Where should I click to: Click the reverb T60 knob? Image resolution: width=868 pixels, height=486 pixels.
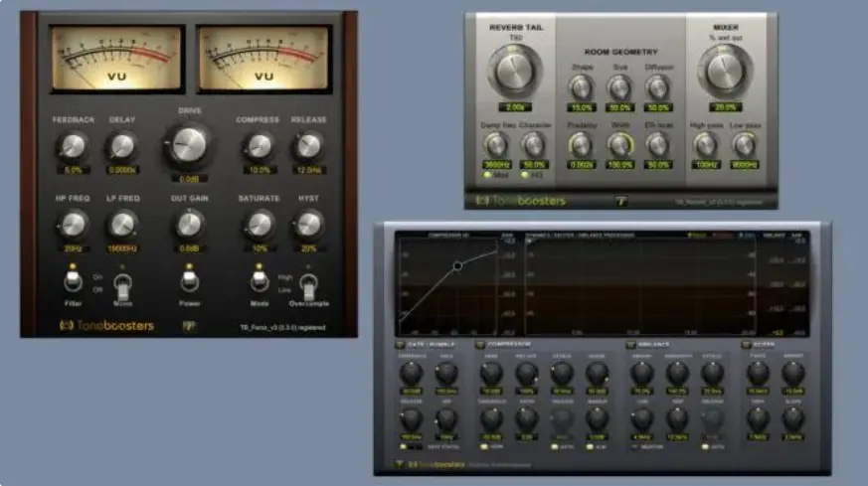pos(516,72)
